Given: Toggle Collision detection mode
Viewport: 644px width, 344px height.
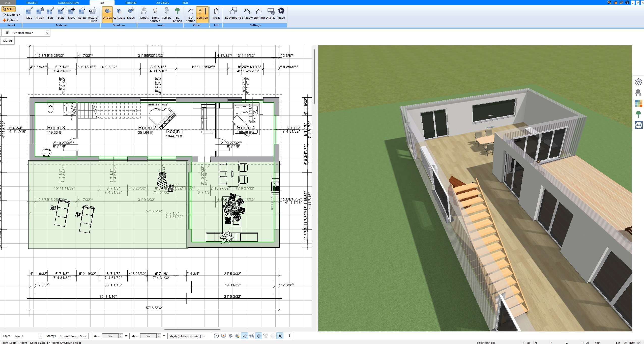Looking at the screenshot, I should coord(202,14).
